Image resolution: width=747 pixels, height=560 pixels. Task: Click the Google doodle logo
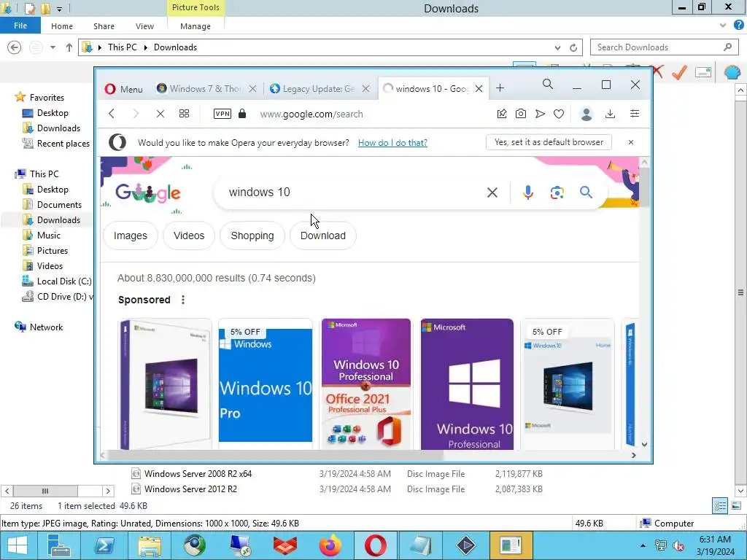(148, 192)
